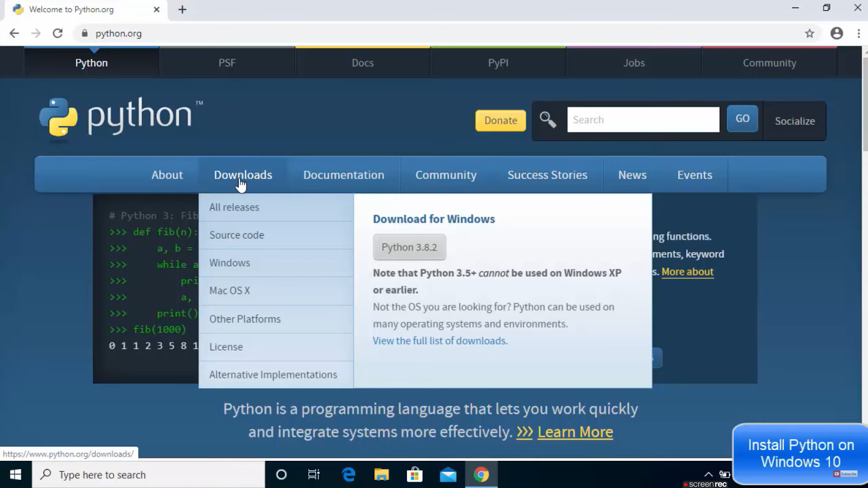
Task: Open the Events menu
Action: pos(694,175)
